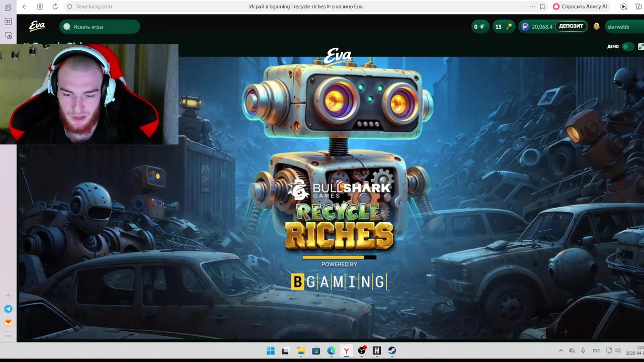
Task: Click the site protection shield icon
Action: click(x=70, y=7)
